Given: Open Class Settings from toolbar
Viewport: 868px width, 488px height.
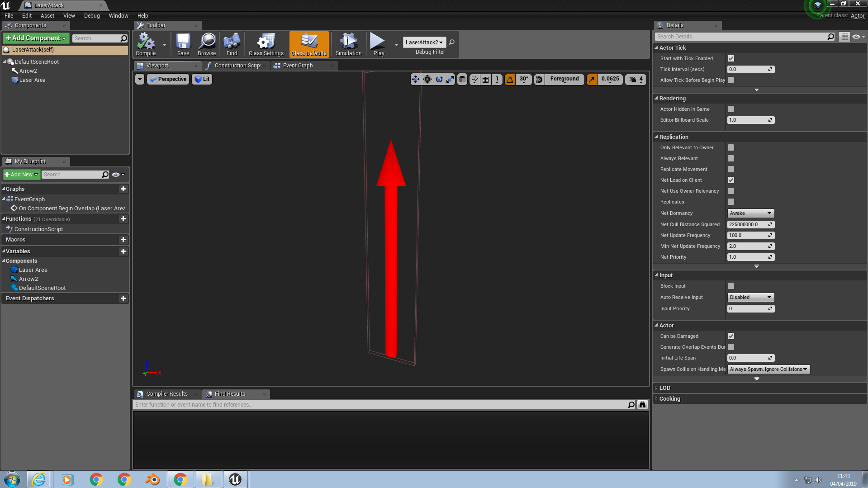Looking at the screenshot, I should coord(266,44).
